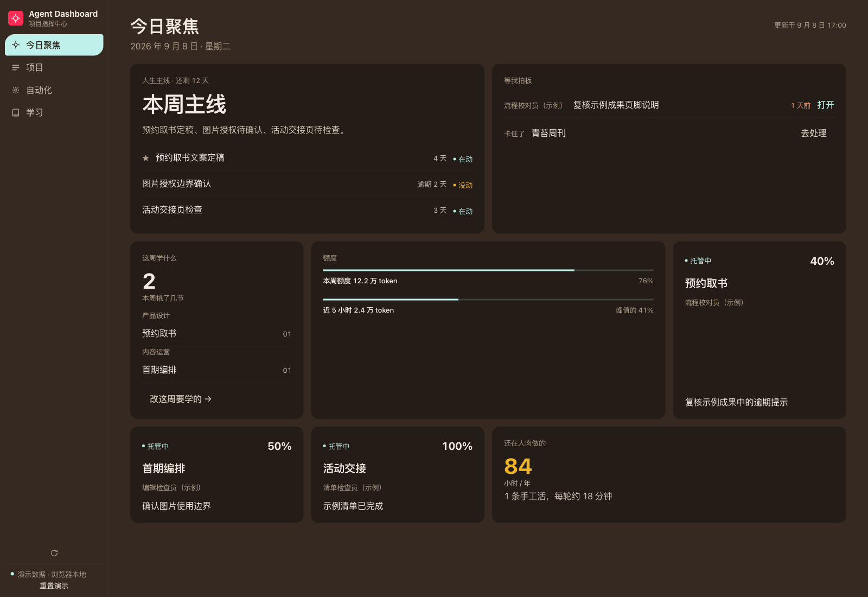The image size is (868, 597).
Task: Click the 打开 link for 复核示例成果页脚说明
Action: (x=826, y=105)
